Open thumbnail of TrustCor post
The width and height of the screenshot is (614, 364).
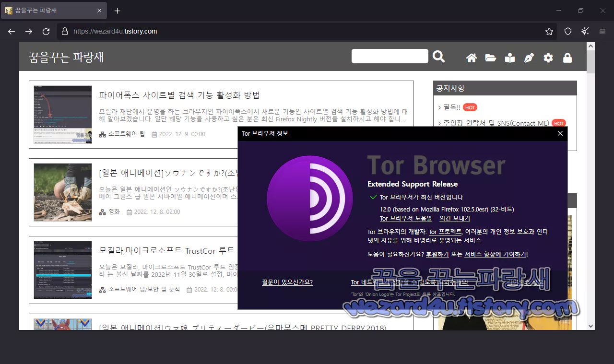(x=63, y=270)
